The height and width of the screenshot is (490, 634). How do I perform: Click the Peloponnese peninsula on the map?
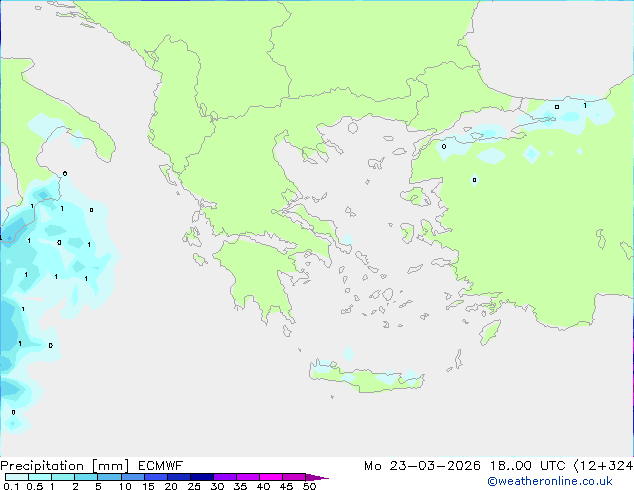(x=257, y=275)
